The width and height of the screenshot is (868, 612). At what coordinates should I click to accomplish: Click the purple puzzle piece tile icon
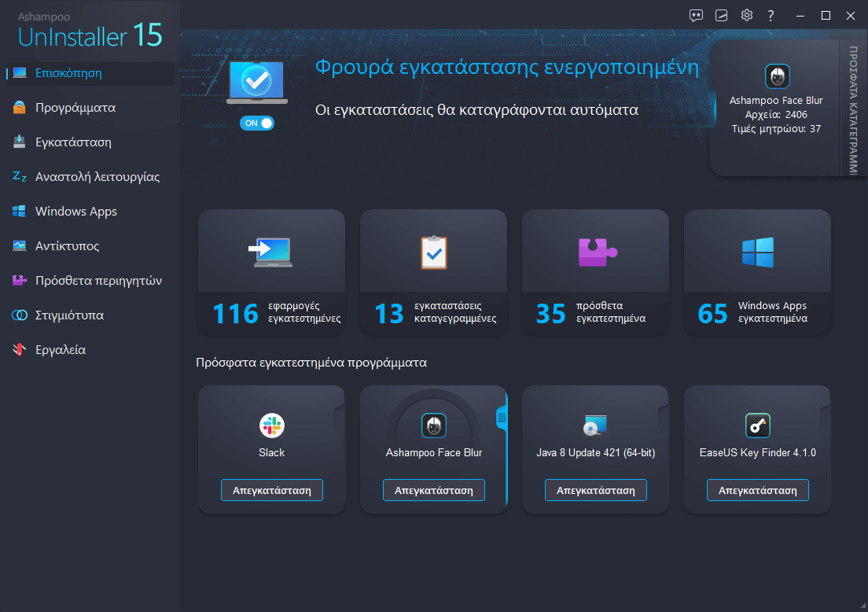pos(598,252)
